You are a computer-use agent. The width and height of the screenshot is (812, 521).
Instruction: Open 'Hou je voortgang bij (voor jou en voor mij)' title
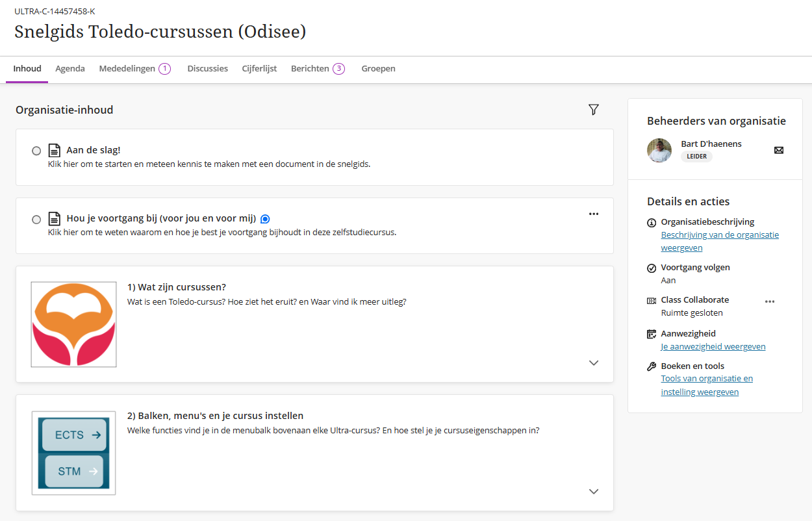161,218
